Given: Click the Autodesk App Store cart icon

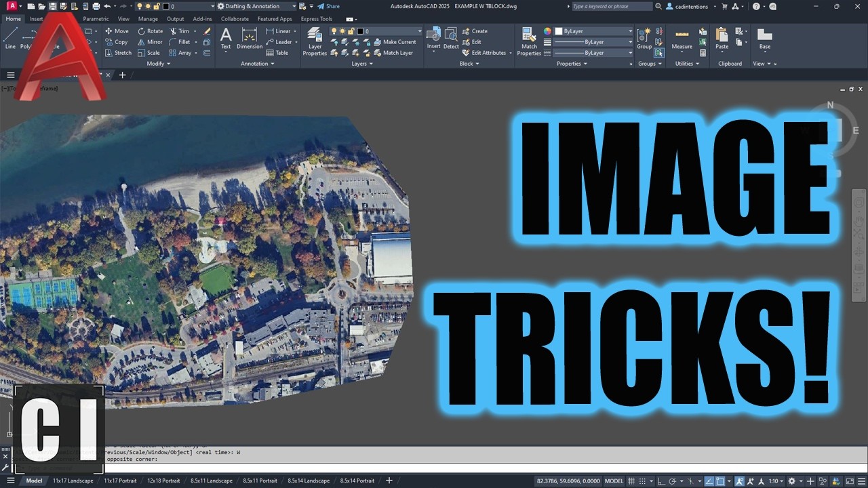Looking at the screenshot, I should 724,6.
